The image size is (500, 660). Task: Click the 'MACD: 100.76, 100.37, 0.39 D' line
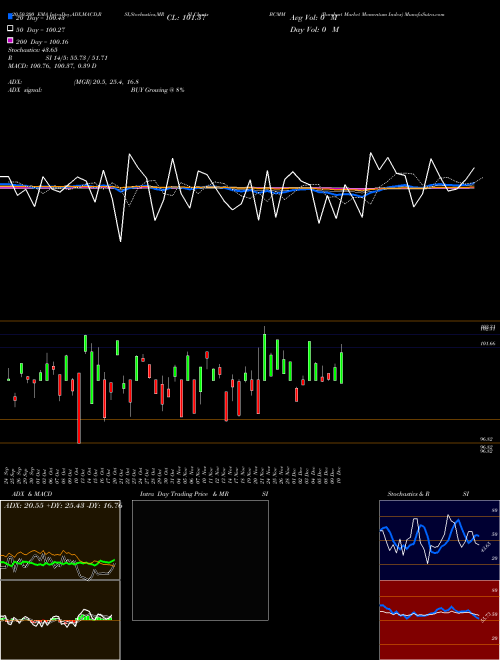[52, 66]
